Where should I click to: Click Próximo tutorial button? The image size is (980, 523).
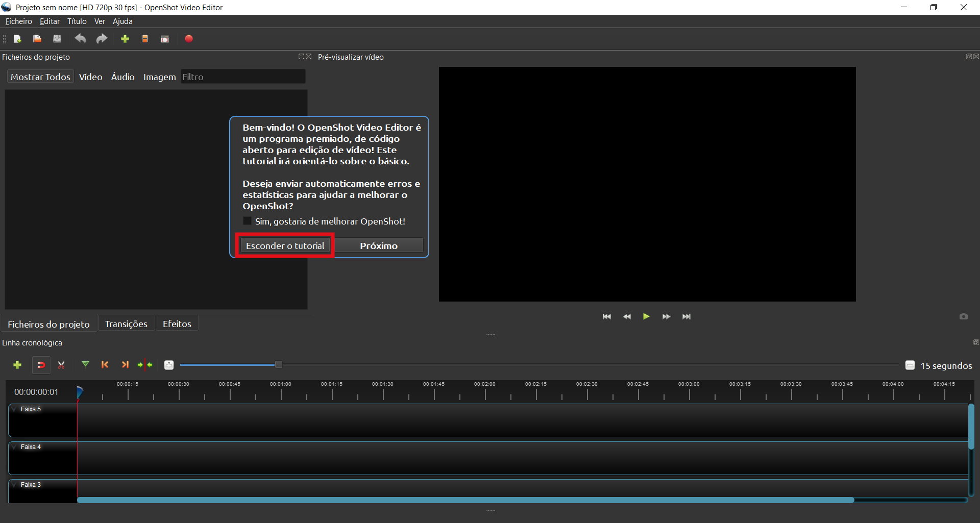379,246
